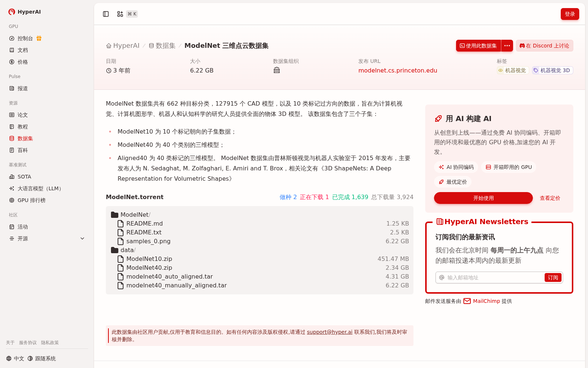Click 在 Discord 上讨论 button
Viewport: 588px width, 368px height.
click(544, 46)
